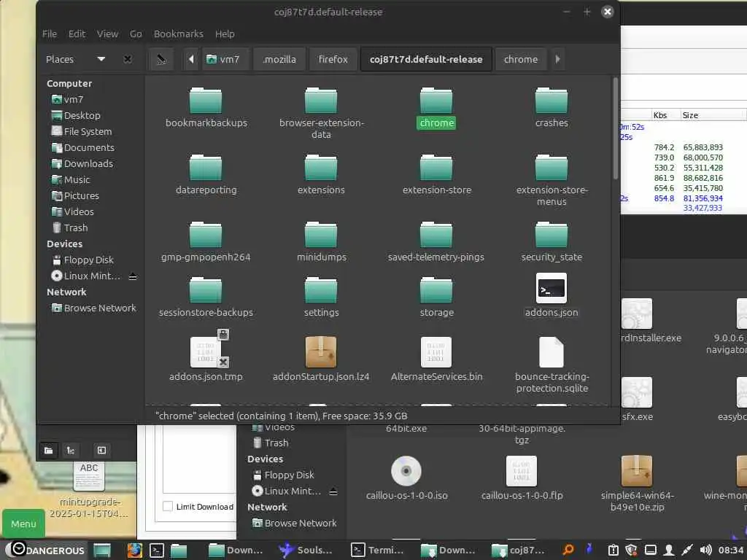Close the Places sidebar pane

127,59
